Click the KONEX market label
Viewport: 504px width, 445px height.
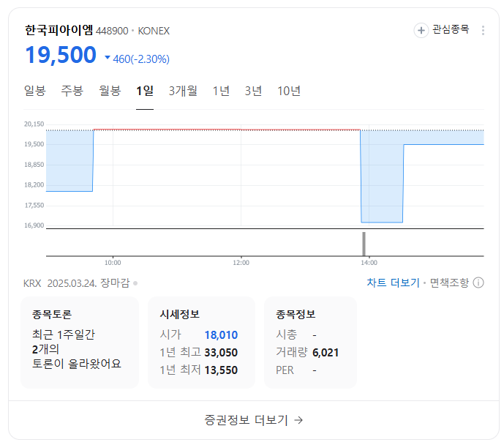click(154, 31)
